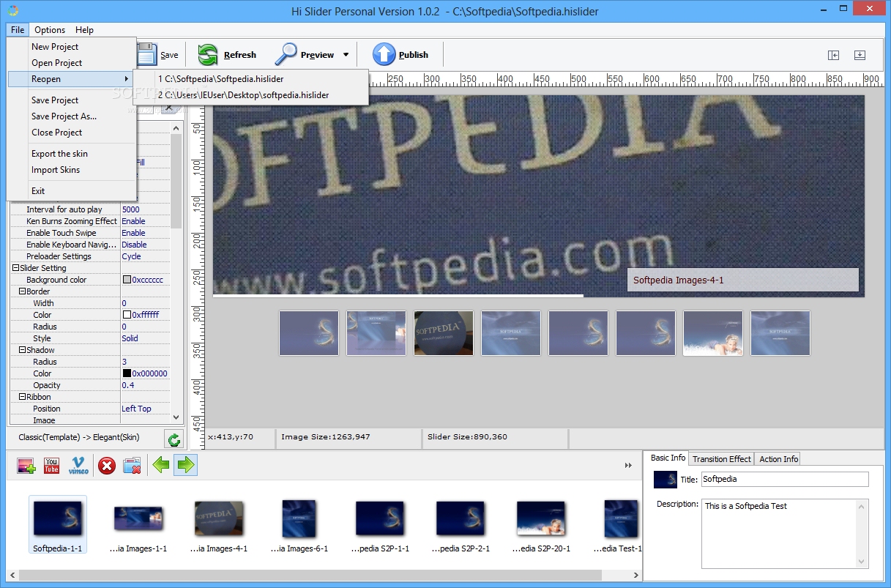Click the Publish upload arrow button

tap(400, 55)
